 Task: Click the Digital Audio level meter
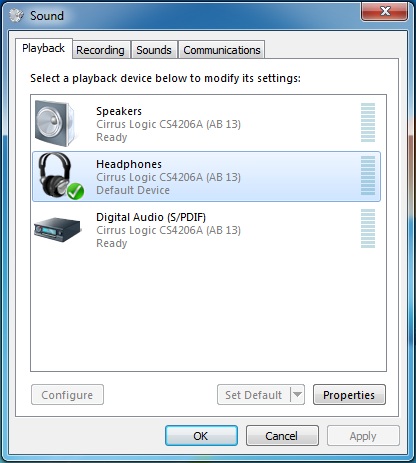click(368, 229)
